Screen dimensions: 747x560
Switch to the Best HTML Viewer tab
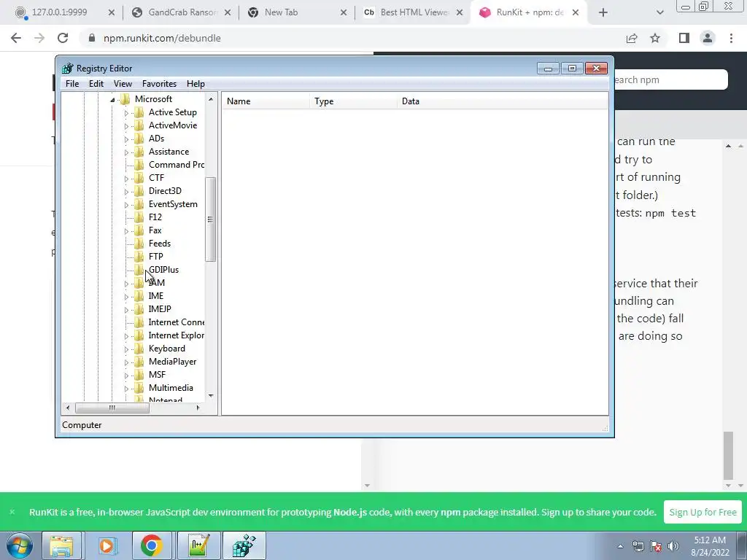click(x=414, y=12)
